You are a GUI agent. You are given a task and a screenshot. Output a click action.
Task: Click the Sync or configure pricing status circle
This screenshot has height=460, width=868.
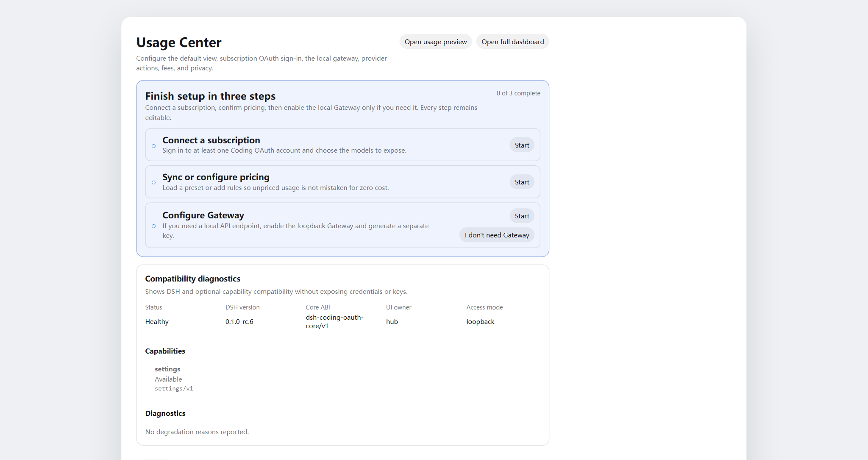coord(153,182)
